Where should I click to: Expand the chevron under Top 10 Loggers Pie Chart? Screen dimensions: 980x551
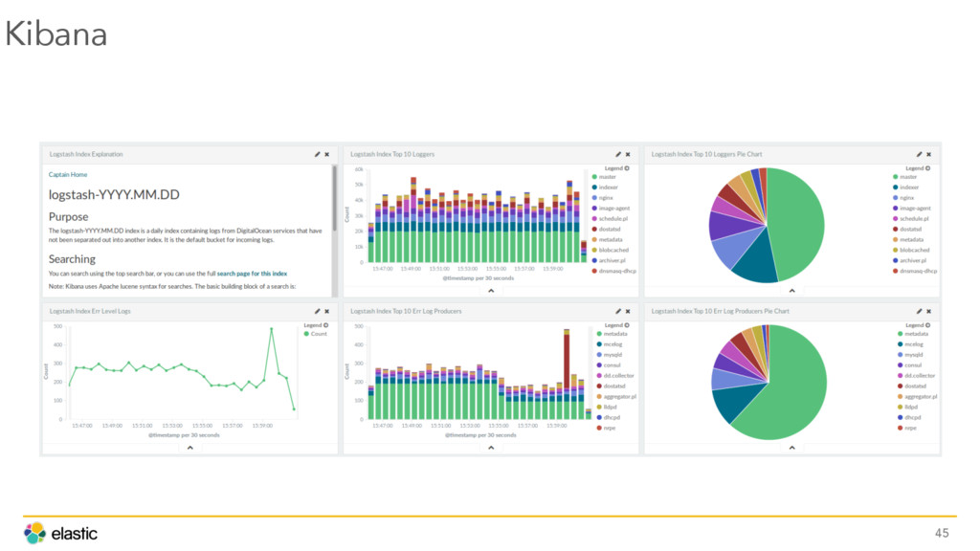coord(791,291)
